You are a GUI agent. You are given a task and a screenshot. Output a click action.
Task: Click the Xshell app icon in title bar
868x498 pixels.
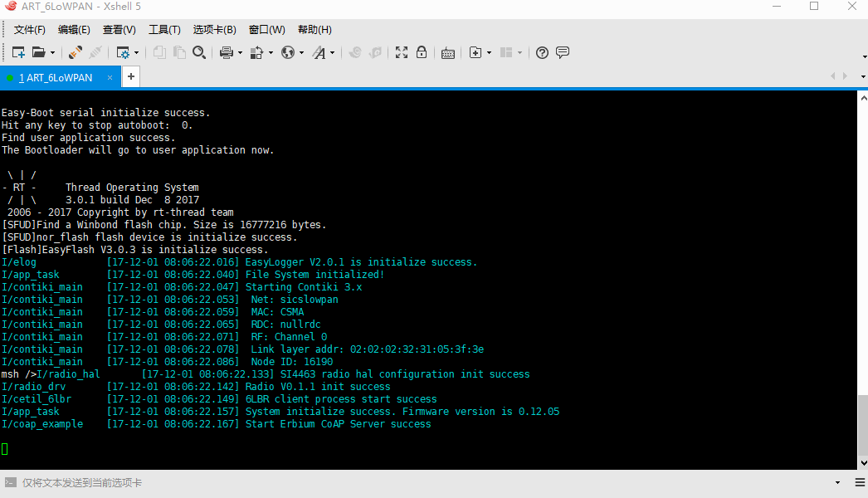click(11, 7)
